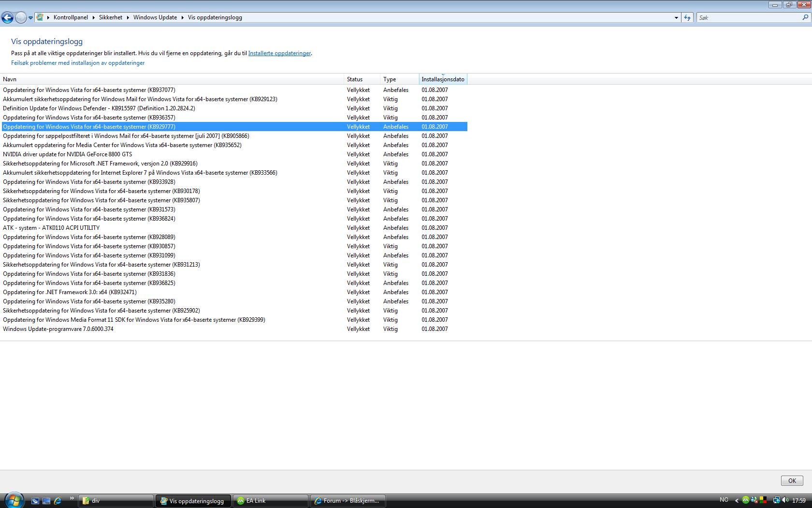The image size is (812, 508).
Task: Select Internet Explorer 7 update KB933566
Action: click(234, 173)
